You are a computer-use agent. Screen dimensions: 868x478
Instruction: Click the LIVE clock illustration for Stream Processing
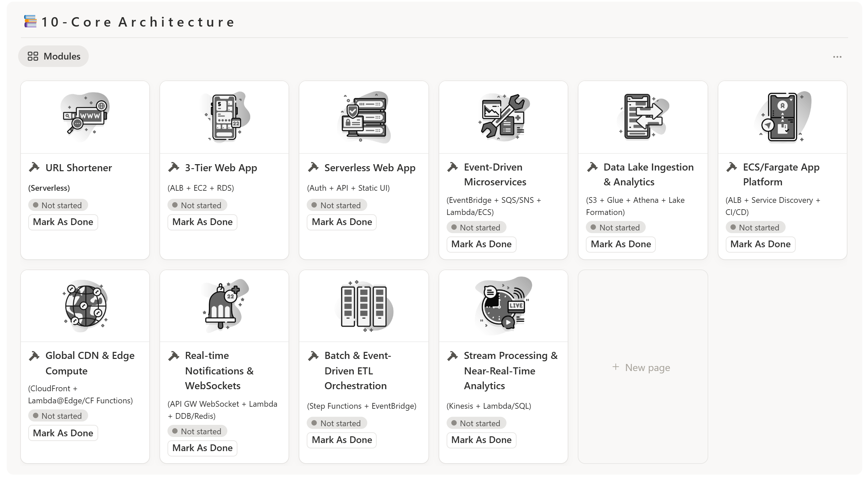tap(503, 306)
